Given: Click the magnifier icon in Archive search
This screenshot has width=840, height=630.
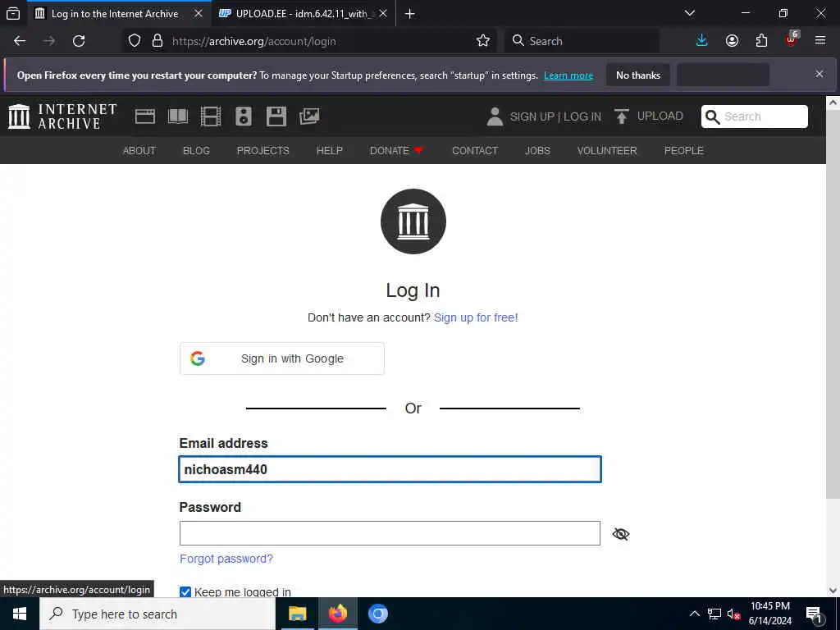Looking at the screenshot, I should click(x=712, y=116).
